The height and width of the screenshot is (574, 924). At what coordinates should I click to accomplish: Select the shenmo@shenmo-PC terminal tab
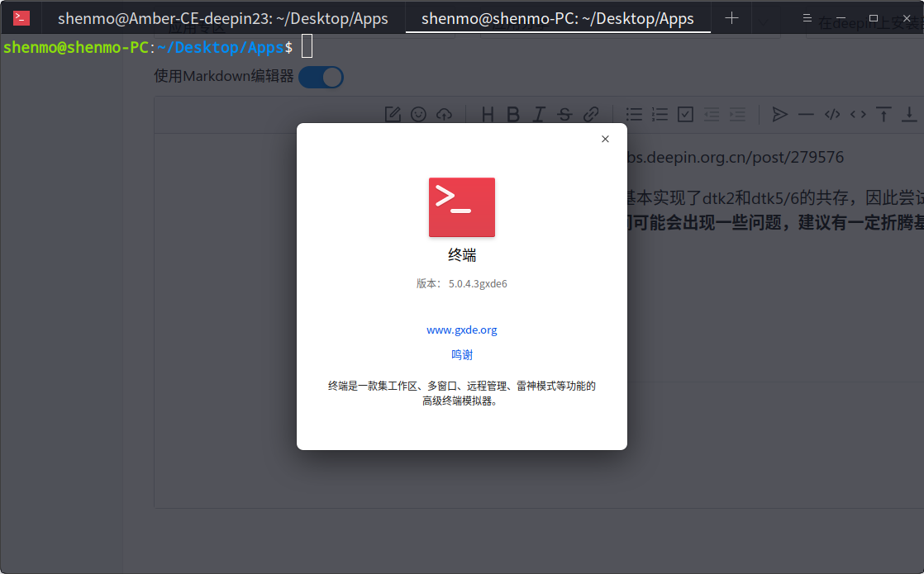558,18
